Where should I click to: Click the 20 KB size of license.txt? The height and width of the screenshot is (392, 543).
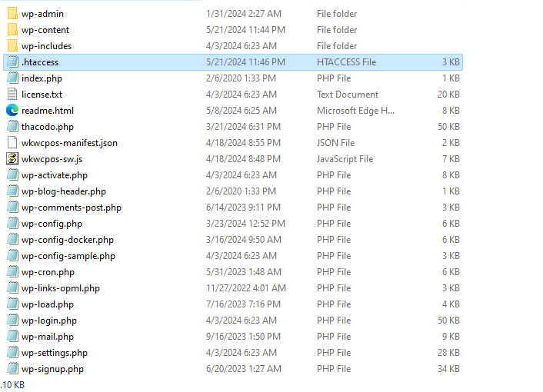(448, 95)
